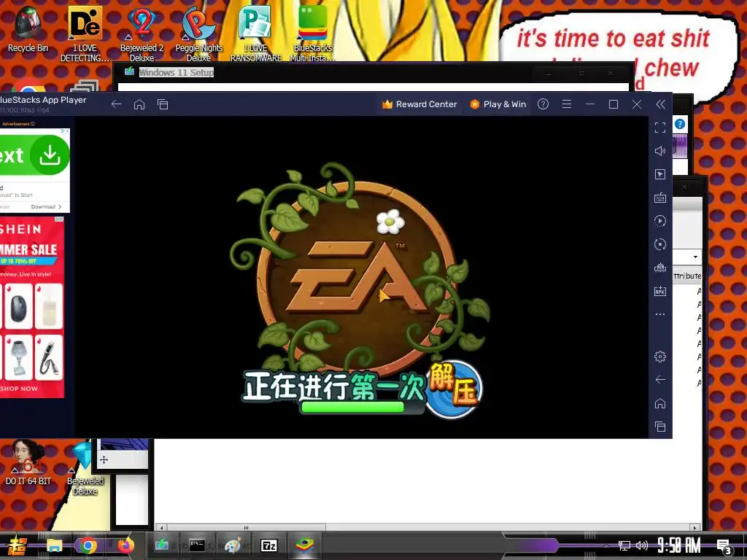This screenshot has width=747, height=560.
Task: Switch to Windows 11 Setup on the taskbar
Action: [x=162, y=545]
